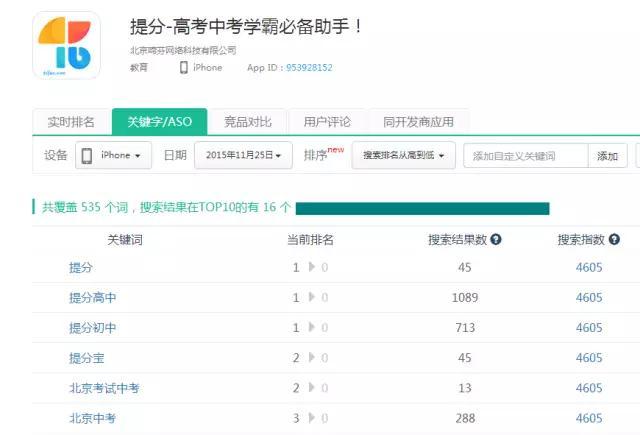
Task: Expand the 搜索排名从高到低 sort dropdown
Action: pyautogui.click(x=403, y=155)
